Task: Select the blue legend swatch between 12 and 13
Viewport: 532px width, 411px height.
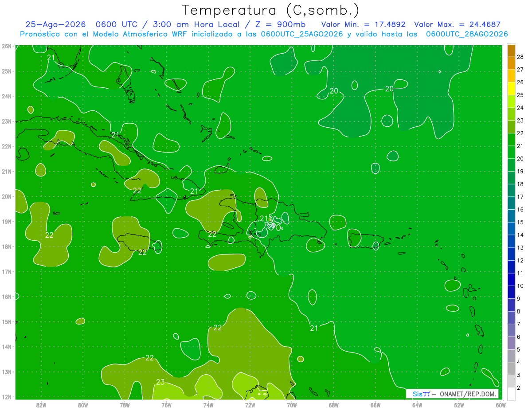Action: pyautogui.click(x=511, y=254)
